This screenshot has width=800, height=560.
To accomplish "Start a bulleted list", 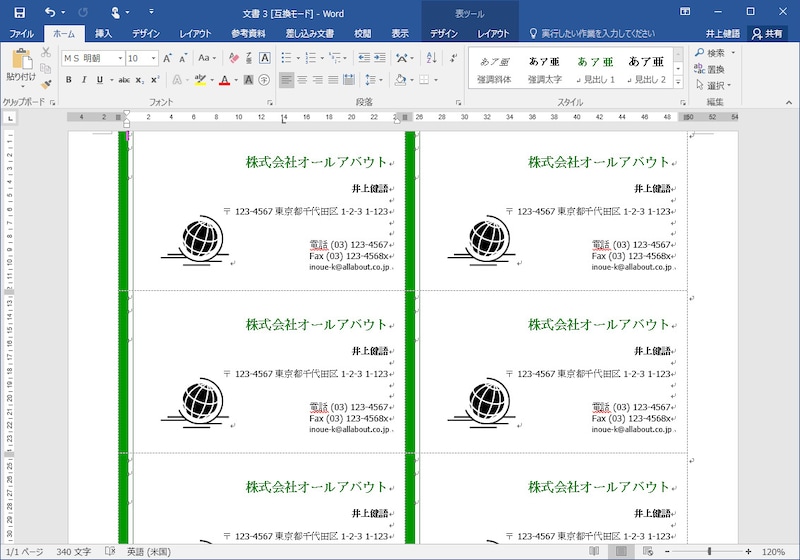I will click(286, 58).
